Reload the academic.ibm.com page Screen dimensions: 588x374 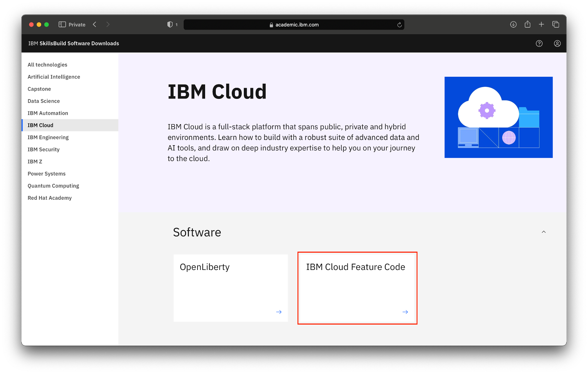point(399,25)
